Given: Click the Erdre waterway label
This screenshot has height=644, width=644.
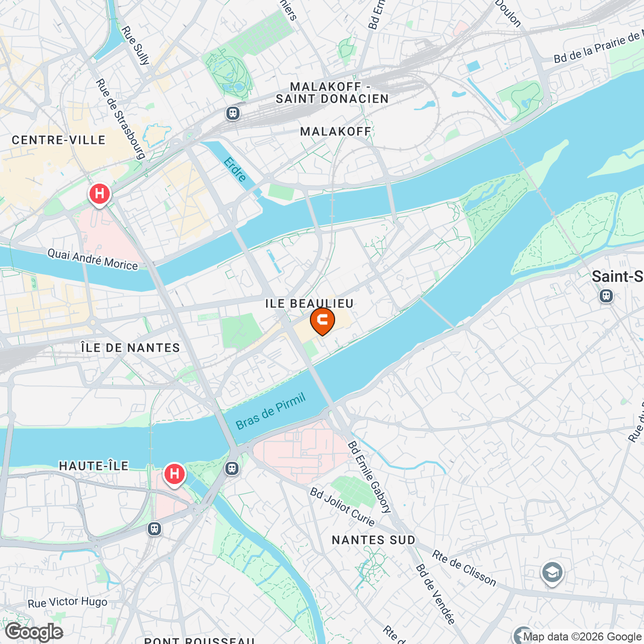Looking at the screenshot, I should pos(235,170).
